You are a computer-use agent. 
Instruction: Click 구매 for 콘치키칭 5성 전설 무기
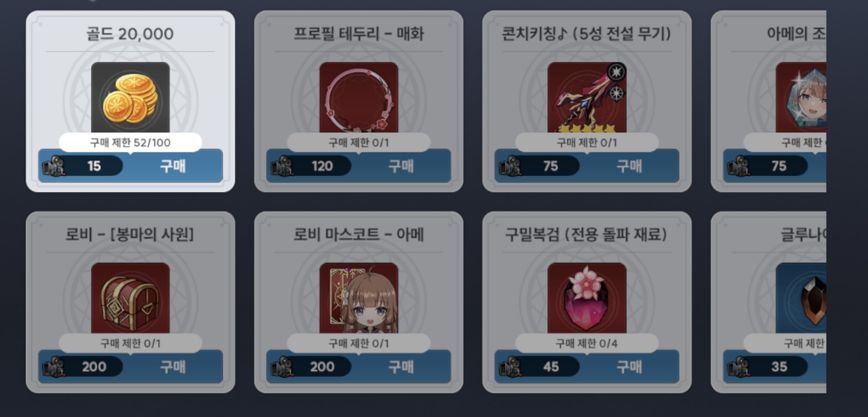629,166
